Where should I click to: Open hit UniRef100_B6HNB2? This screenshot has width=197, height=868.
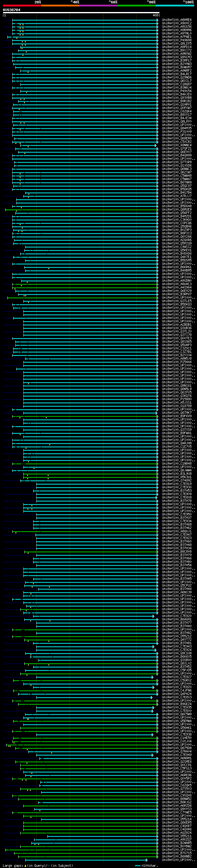tap(177, 856)
